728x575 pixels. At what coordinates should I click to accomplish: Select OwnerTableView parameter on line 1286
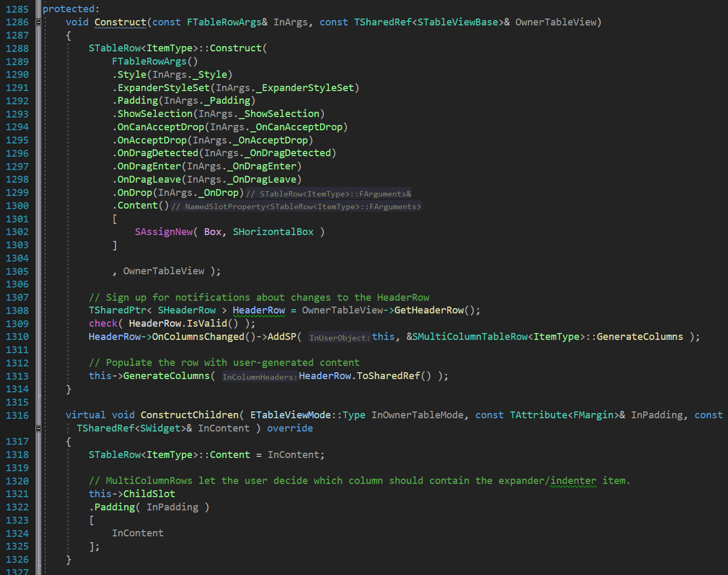pyautogui.click(x=556, y=22)
